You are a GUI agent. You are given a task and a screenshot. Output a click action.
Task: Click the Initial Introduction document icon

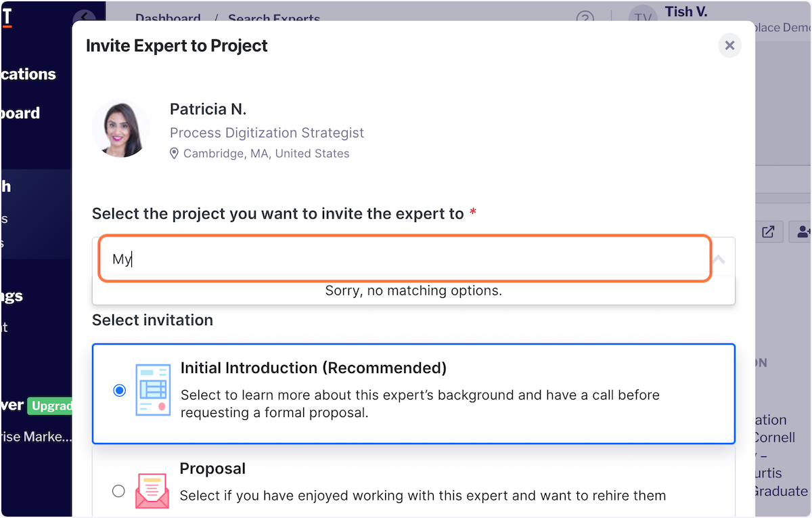click(153, 390)
